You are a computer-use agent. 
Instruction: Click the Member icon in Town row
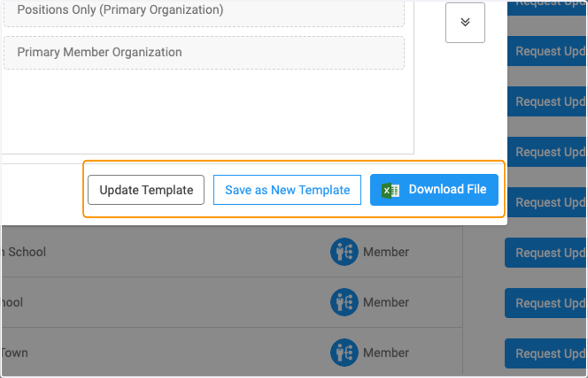344,353
